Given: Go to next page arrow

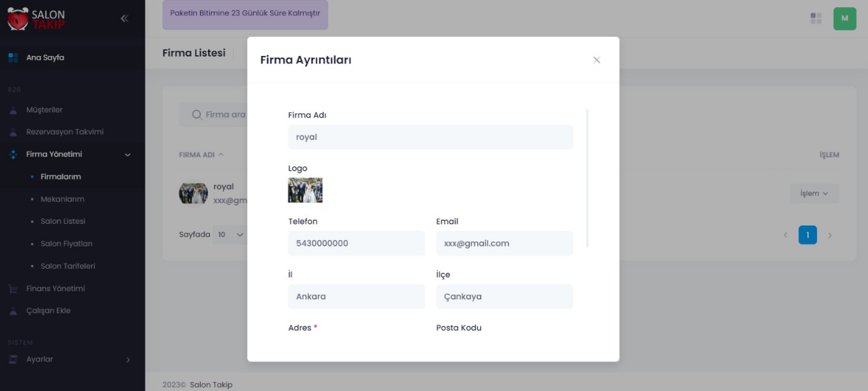Looking at the screenshot, I should [829, 235].
